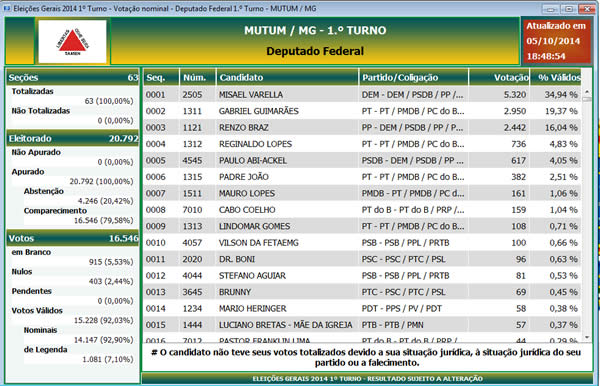This screenshot has width=600, height=386.
Task: Click the scroll up arrow of candidate list
Action: [587, 92]
